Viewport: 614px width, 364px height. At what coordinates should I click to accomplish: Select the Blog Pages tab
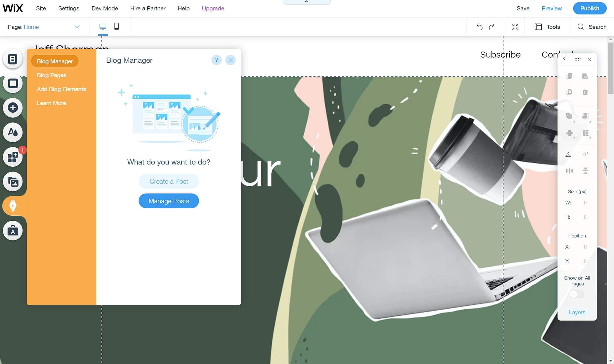click(x=52, y=75)
